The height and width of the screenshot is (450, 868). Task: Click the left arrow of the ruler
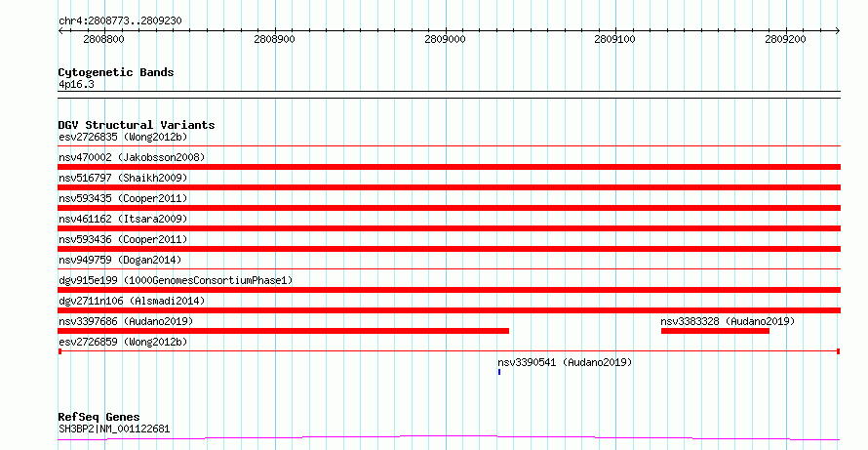[x=60, y=31]
